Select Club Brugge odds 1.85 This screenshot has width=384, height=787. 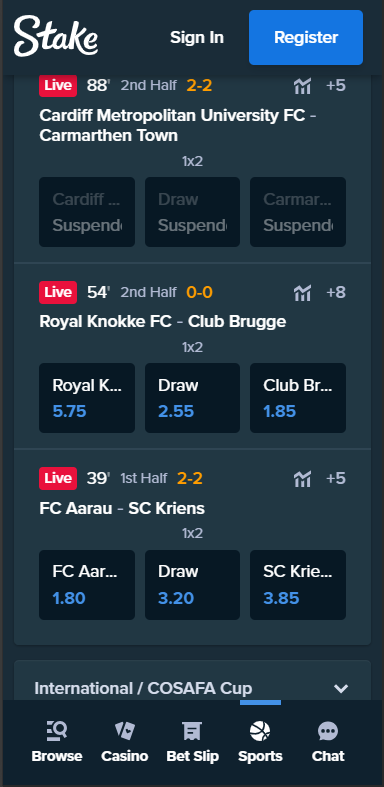298,398
